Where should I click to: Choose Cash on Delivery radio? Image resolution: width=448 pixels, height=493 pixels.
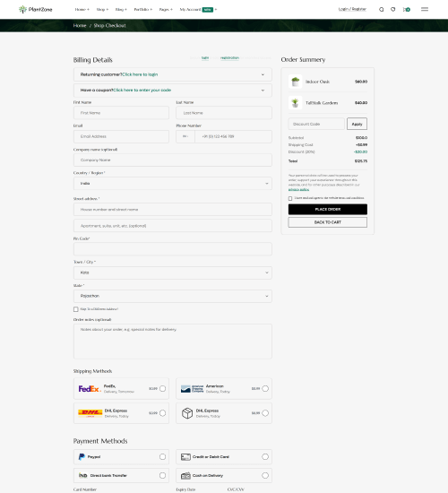tap(265, 475)
